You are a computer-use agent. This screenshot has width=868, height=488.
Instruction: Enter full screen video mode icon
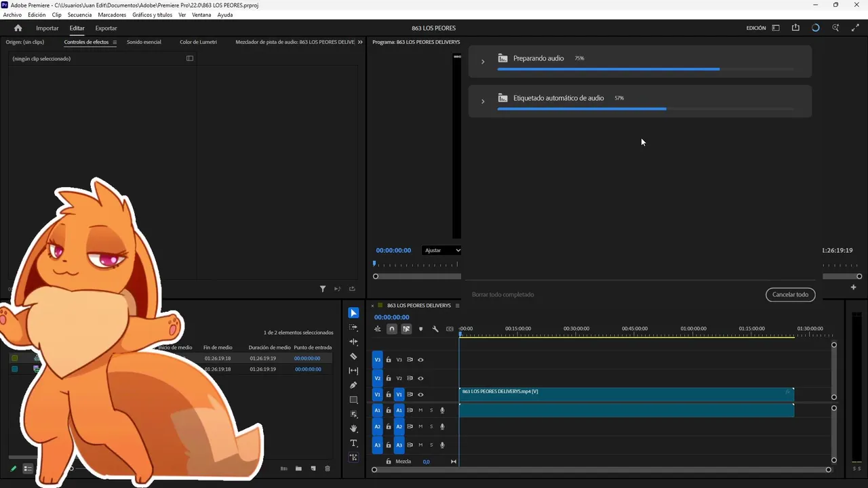point(855,28)
